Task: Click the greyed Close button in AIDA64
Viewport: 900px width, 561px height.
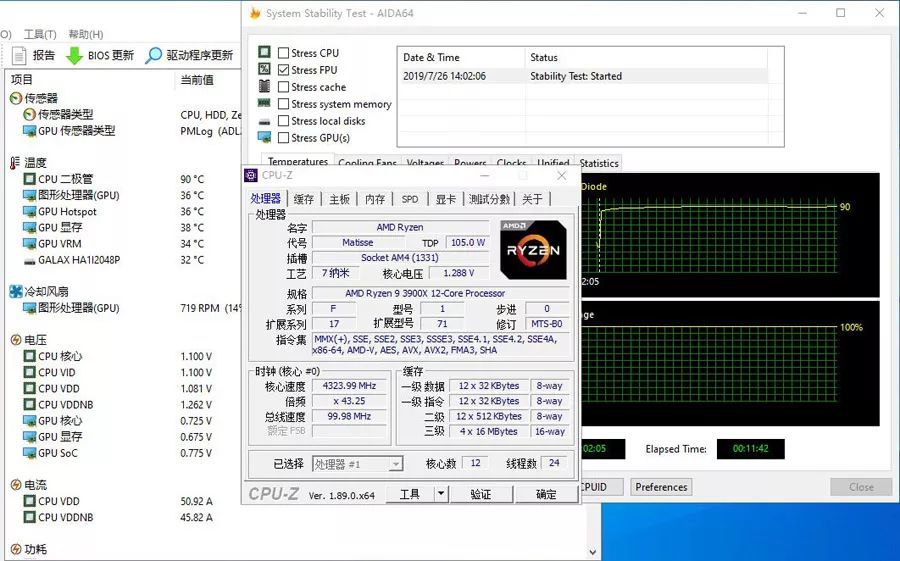Action: point(861,487)
